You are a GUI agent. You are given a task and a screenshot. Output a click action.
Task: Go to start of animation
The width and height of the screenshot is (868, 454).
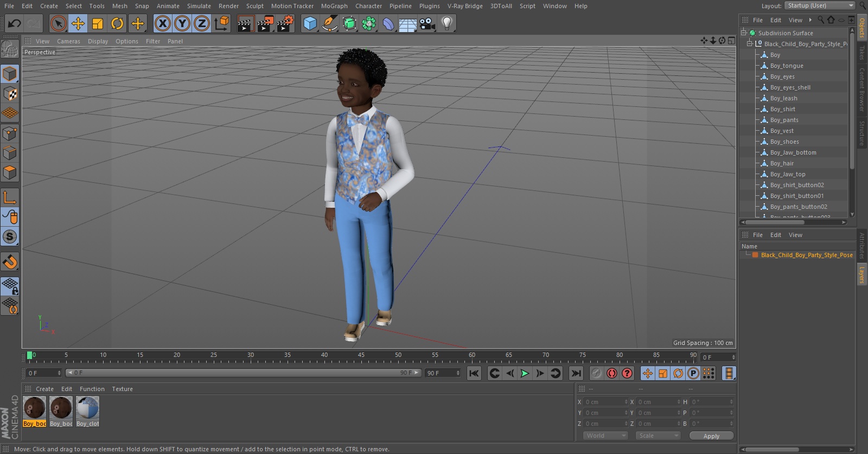(x=474, y=373)
